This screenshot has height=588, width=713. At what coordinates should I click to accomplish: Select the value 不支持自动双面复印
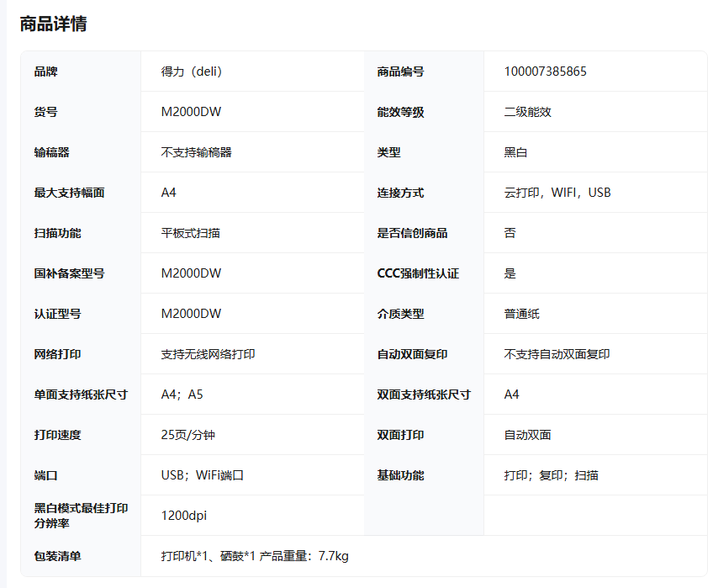tap(557, 354)
